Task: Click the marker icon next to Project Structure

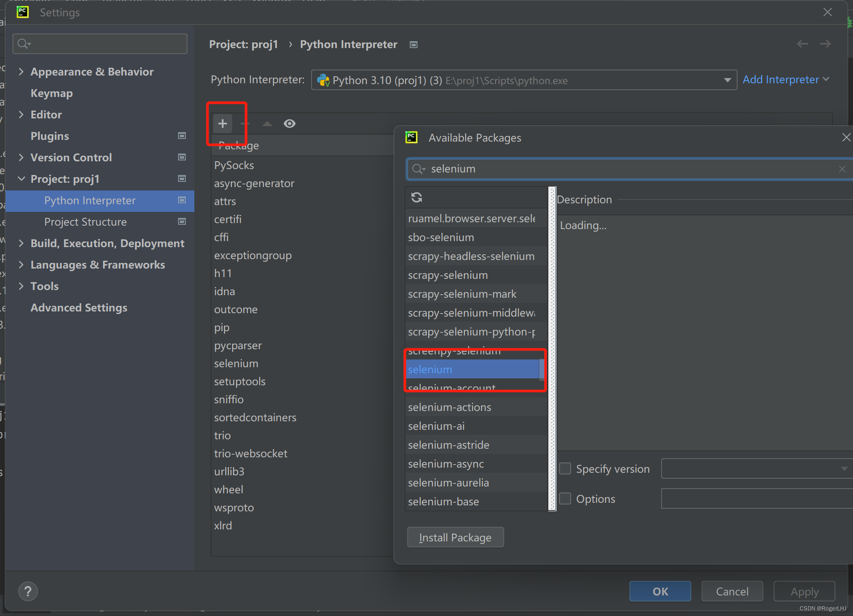Action: pos(182,221)
